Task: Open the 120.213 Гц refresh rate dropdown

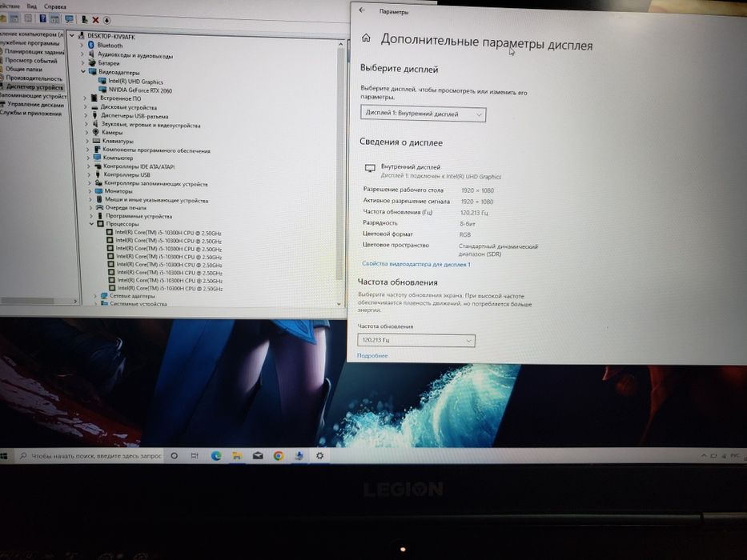Action: click(416, 340)
